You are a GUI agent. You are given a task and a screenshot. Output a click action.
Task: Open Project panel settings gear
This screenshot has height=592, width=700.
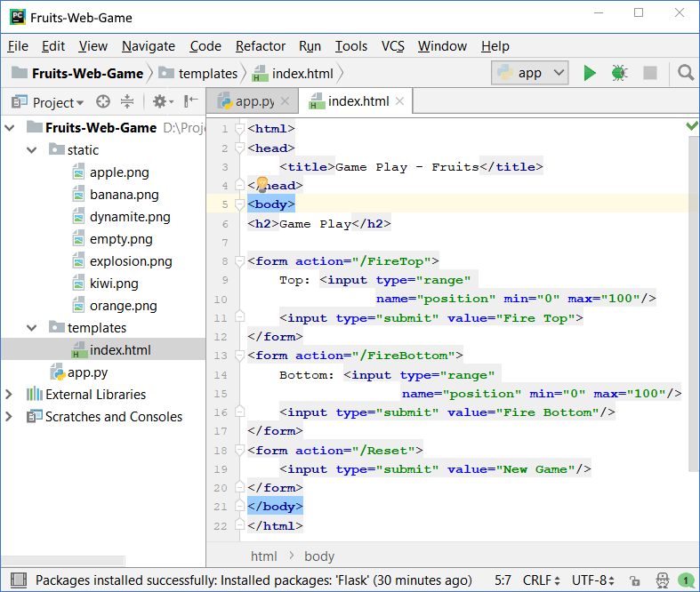(x=158, y=102)
